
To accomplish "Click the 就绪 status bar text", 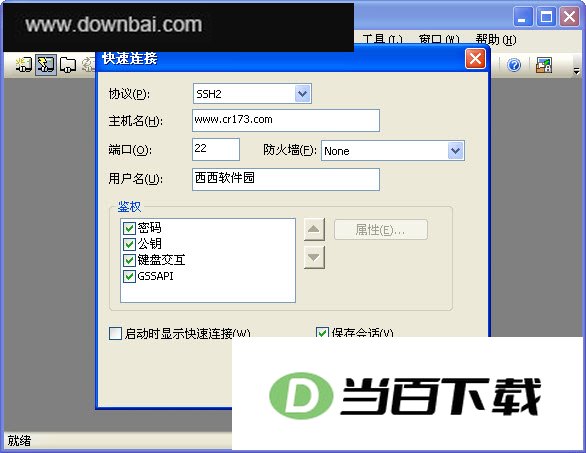I will pyautogui.click(x=19, y=441).
